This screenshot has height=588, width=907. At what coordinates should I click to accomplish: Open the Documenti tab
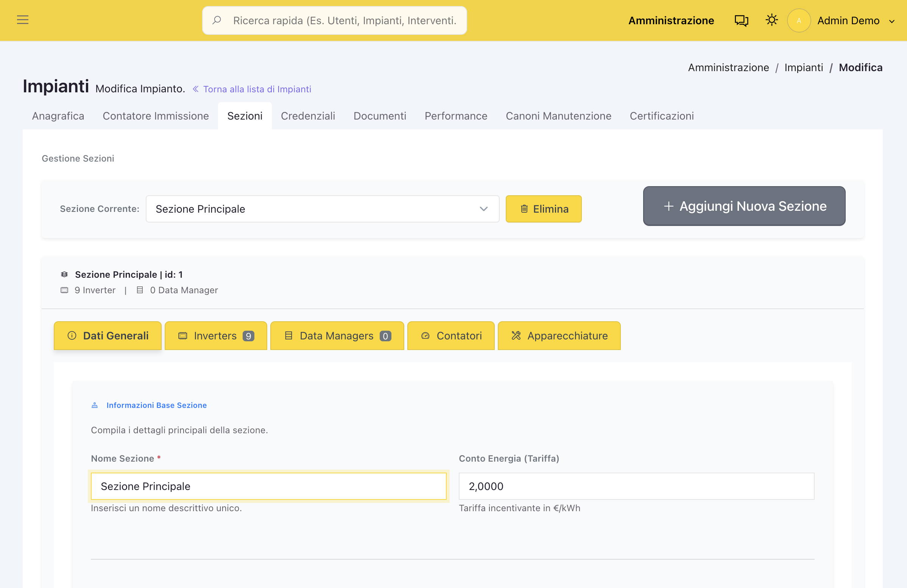pyautogui.click(x=380, y=116)
